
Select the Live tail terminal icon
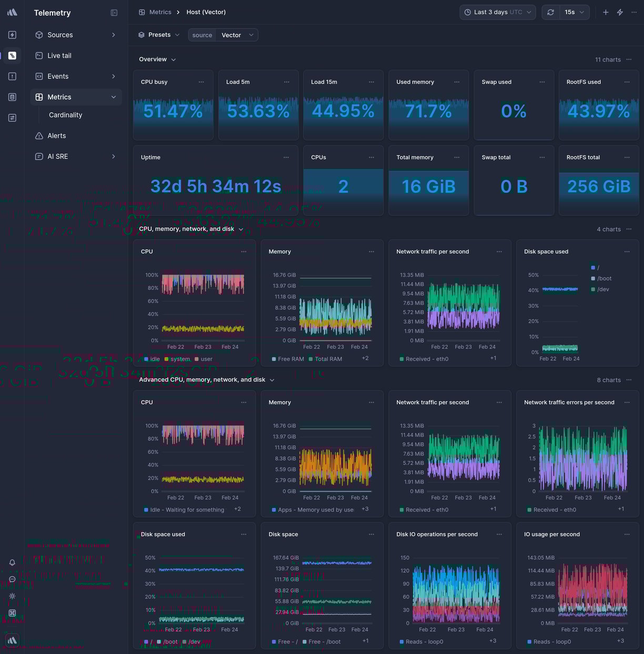point(38,55)
